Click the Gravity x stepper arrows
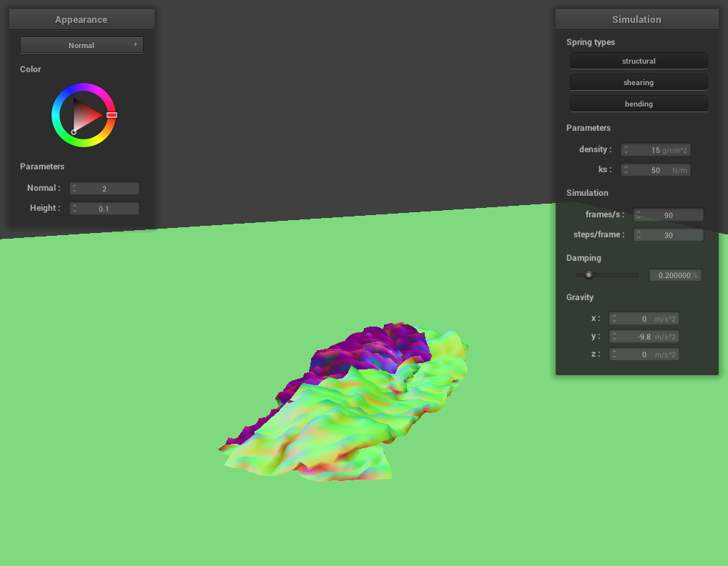 (614, 318)
